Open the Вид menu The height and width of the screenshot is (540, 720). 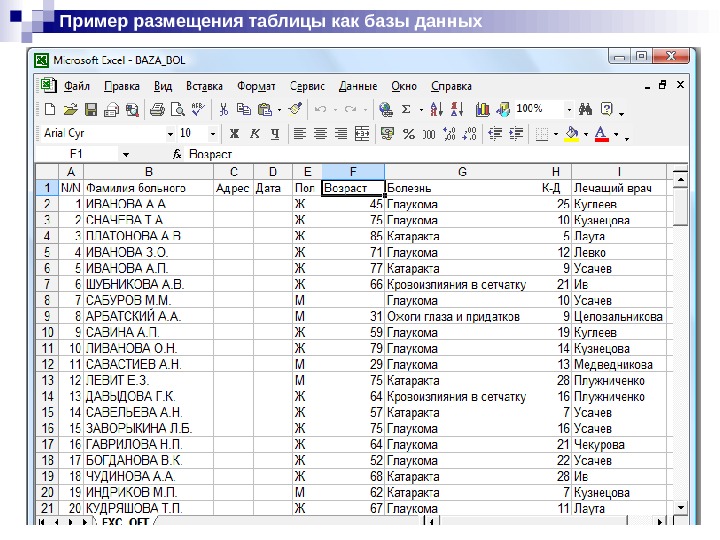[x=163, y=86]
